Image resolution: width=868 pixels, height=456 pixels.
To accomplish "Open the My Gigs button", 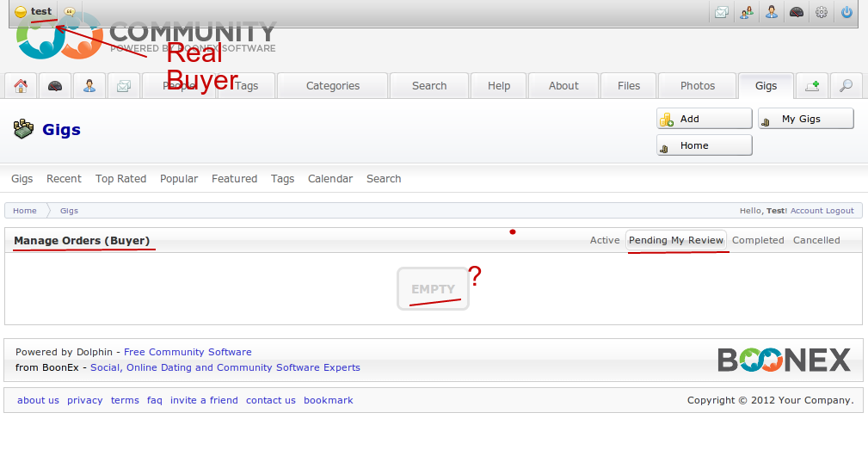I will 805,119.
